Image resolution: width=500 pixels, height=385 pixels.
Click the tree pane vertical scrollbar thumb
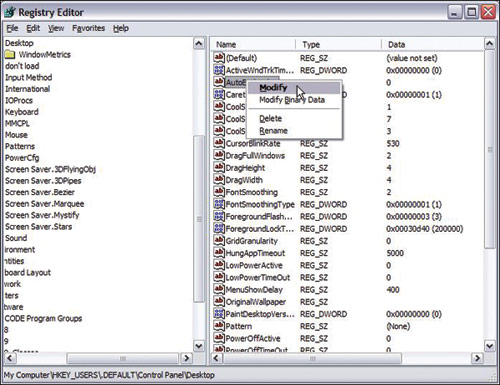pyautogui.click(x=199, y=219)
